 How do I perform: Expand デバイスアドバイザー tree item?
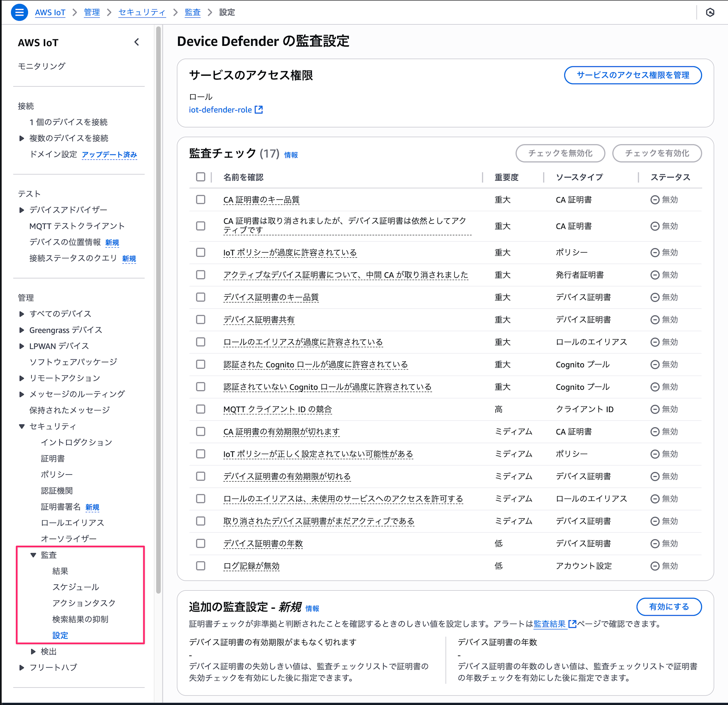[21, 210]
